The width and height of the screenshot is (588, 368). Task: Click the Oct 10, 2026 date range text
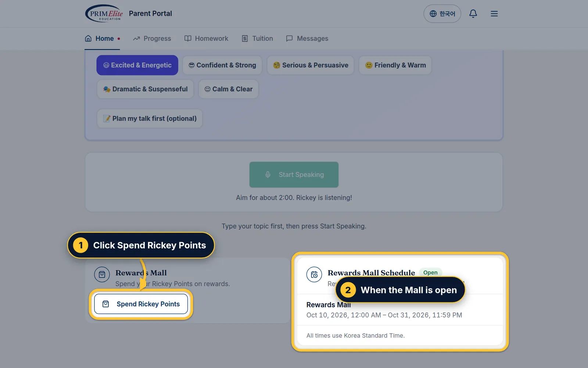384,315
